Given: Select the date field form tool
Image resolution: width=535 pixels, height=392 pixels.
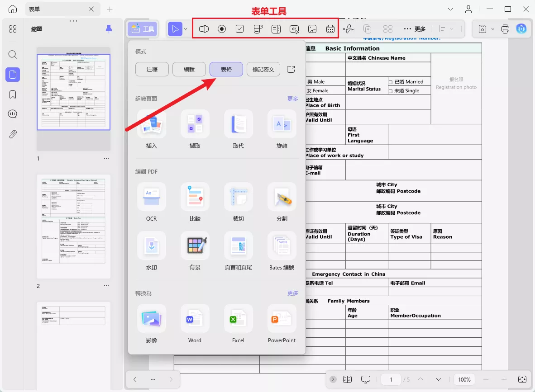Looking at the screenshot, I should pyautogui.click(x=330, y=29).
